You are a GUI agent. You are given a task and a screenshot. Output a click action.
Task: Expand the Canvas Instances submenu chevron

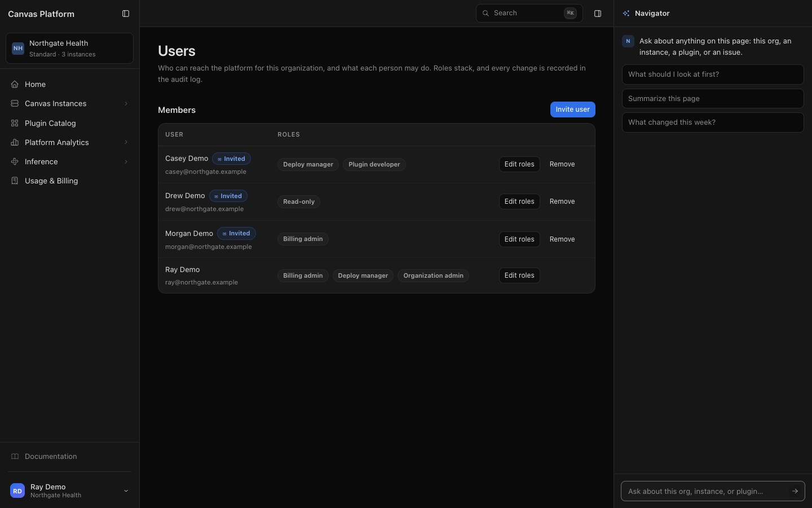pyautogui.click(x=126, y=103)
